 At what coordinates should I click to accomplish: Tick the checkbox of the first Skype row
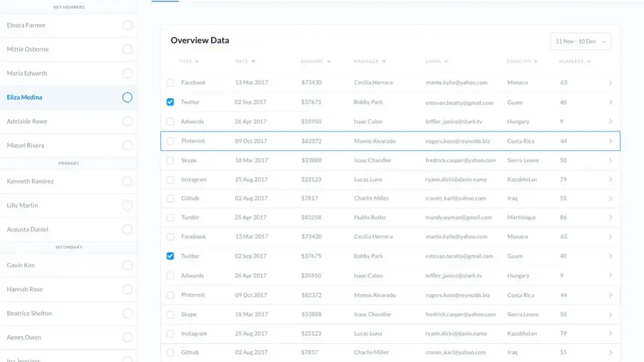[x=170, y=160]
